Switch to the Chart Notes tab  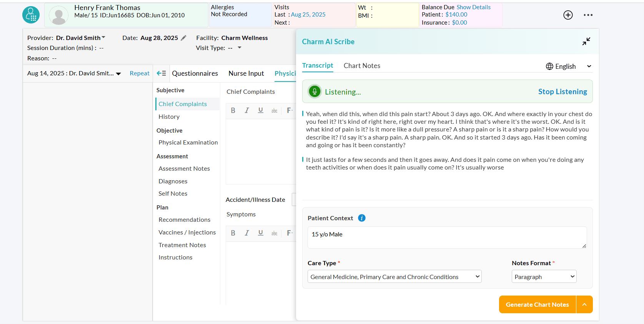coord(362,66)
